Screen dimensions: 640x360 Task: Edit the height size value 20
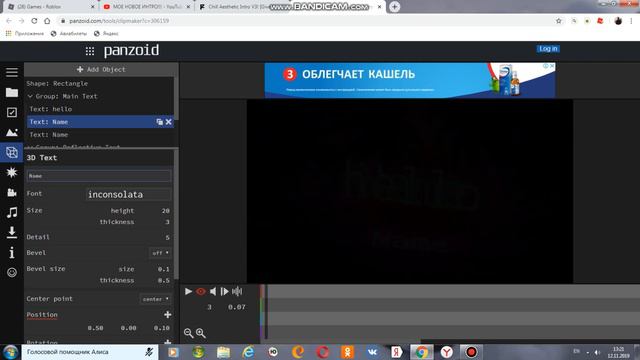click(x=165, y=211)
